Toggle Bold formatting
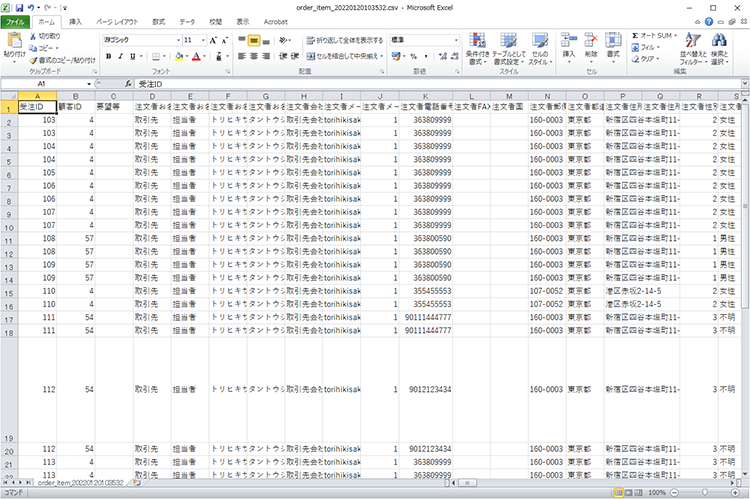750x499 pixels. [107, 57]
